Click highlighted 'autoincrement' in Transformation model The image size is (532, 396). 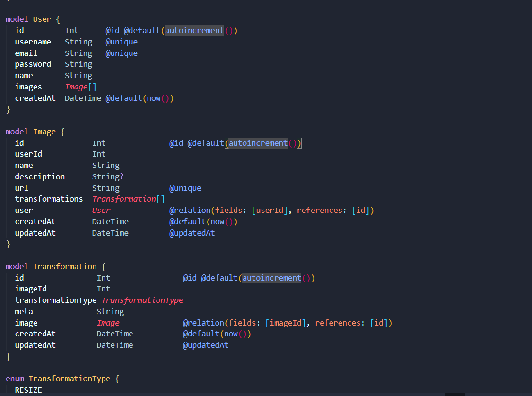tap(271, 278)
